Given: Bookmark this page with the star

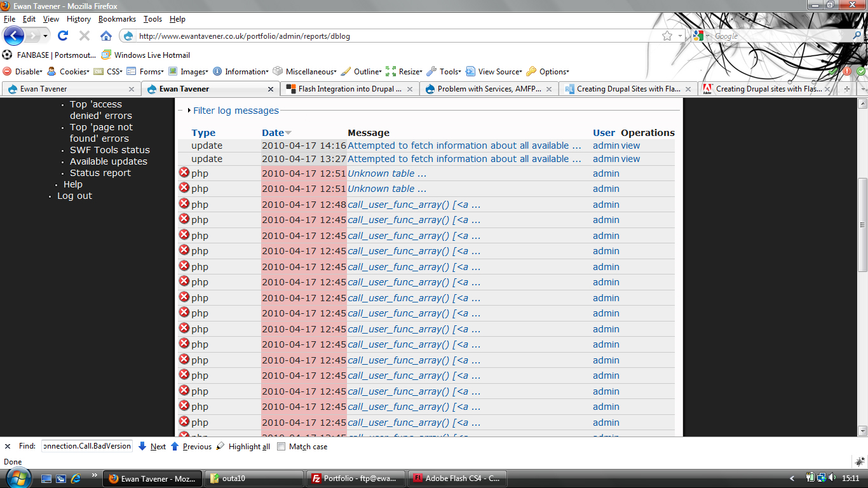Looking at the screenshot, I should 667,36.
